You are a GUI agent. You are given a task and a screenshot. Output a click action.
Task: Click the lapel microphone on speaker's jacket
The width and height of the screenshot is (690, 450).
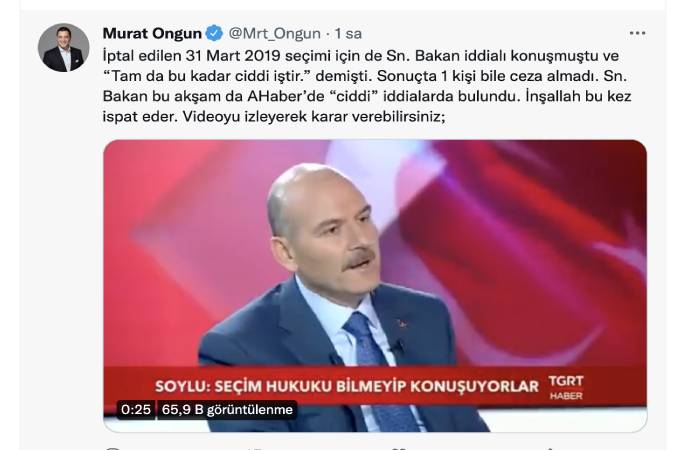[398, 346]
